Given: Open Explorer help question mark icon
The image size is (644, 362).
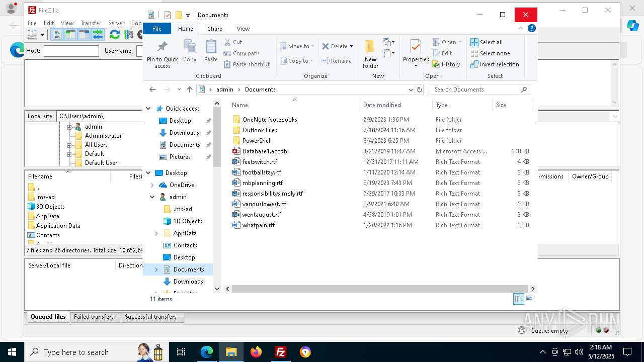Looking at the screenshot, I should (x=531, y=29).
